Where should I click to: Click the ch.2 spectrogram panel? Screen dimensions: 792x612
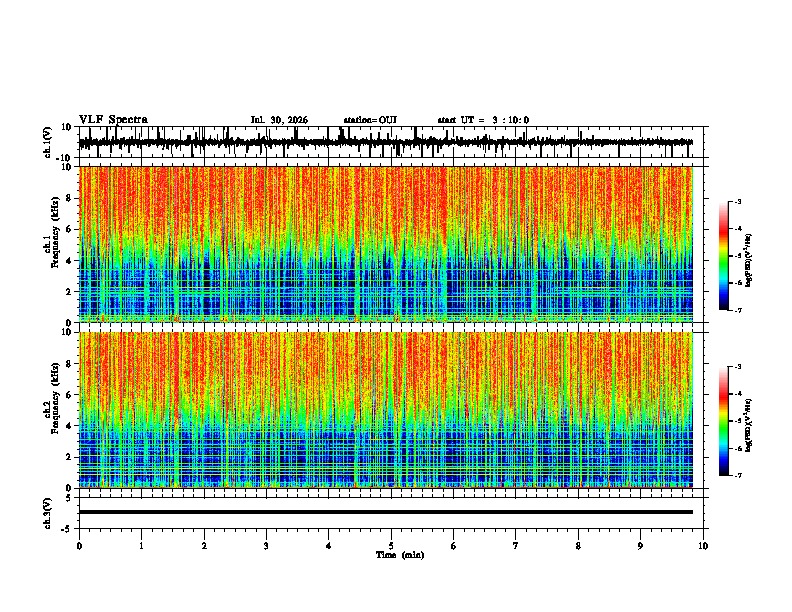[x=385, y=410]
